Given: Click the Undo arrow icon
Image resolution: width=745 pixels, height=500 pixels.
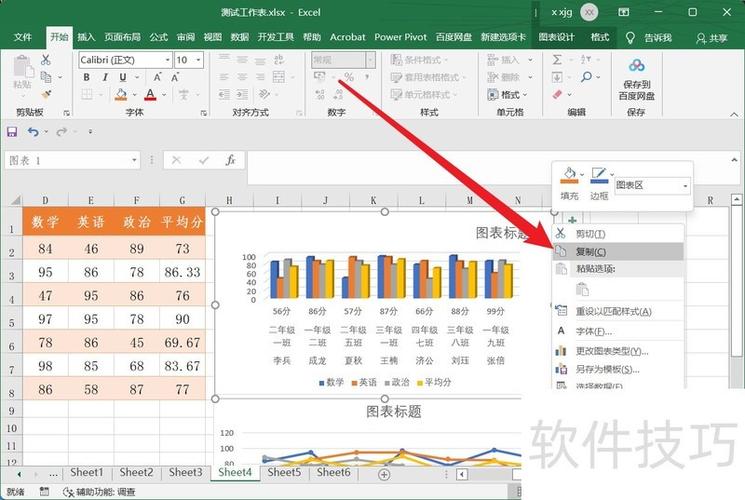Looking at the screenshot, I should (33, 132).
